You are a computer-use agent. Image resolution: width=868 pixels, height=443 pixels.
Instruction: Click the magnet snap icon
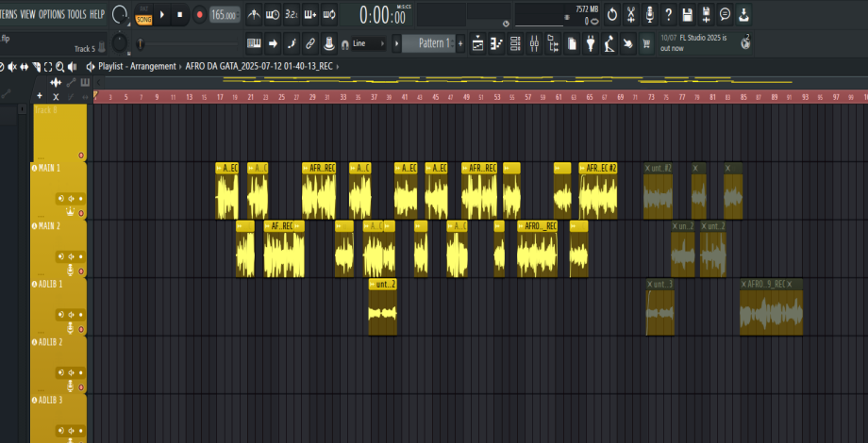coord(345,43)
